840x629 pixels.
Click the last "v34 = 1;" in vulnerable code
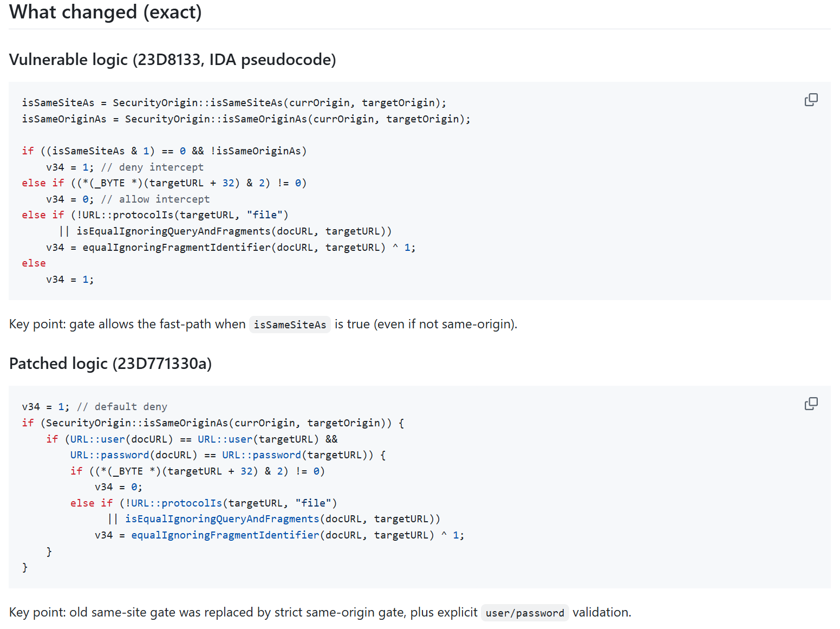pyautogui.click(x=70, y=280)
